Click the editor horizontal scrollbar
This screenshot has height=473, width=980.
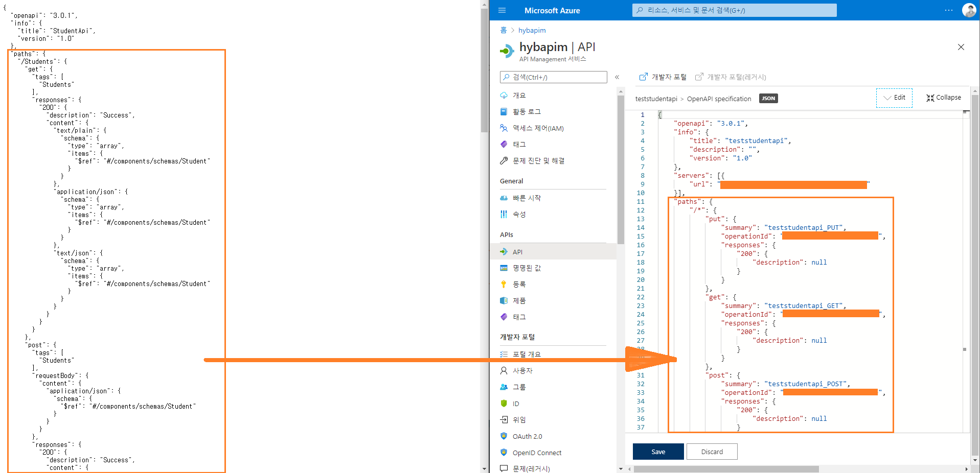coord(726,469)
